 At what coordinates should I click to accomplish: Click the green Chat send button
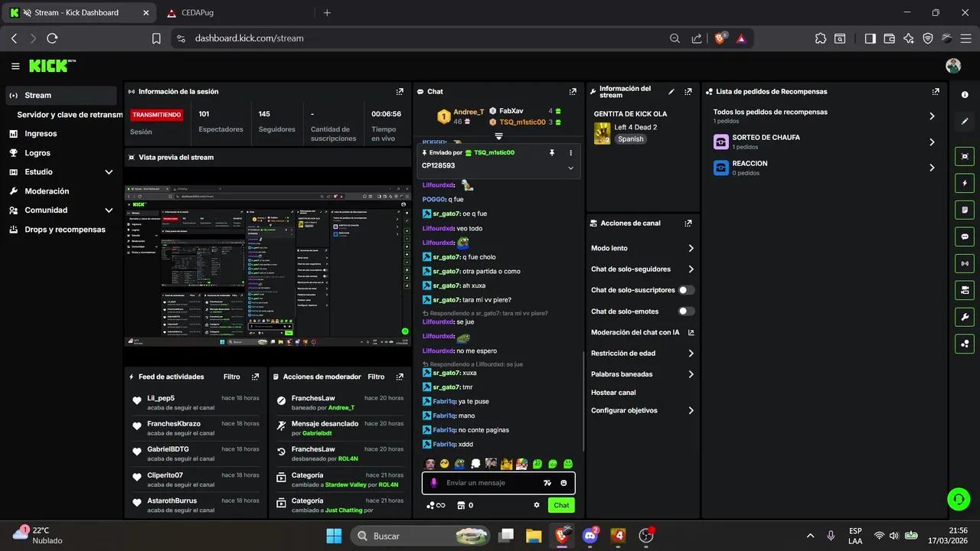point(561,505)
